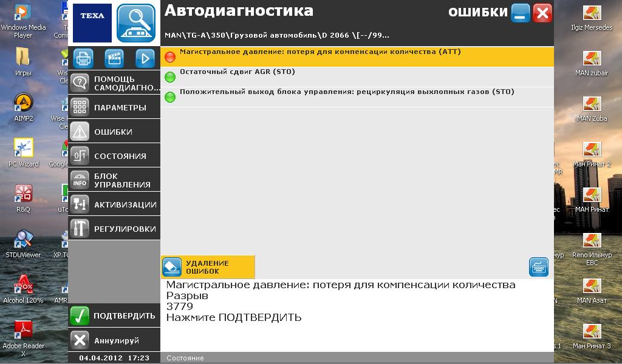622x364 pixels.
Task: Click the УДАЛЕНИЕ ОШИБОК button
Action: tap(208, 267)
